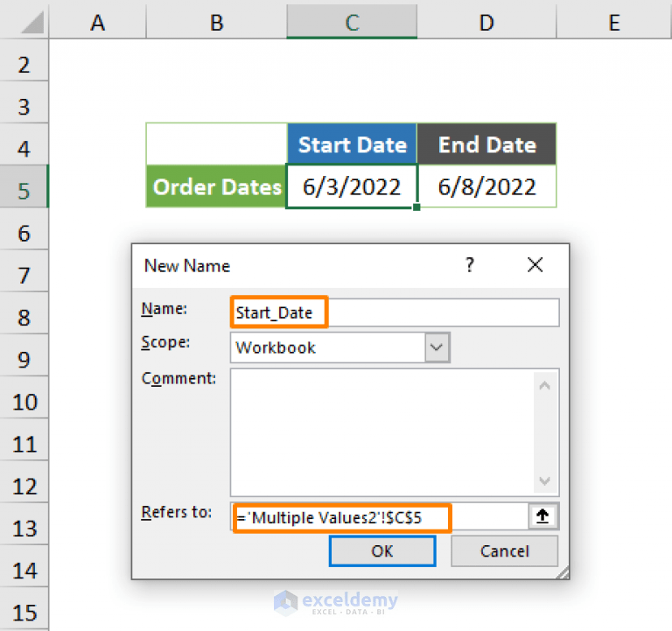Select column C header
The width and height of the screenshot is (672, 631).
click(352, 21)
